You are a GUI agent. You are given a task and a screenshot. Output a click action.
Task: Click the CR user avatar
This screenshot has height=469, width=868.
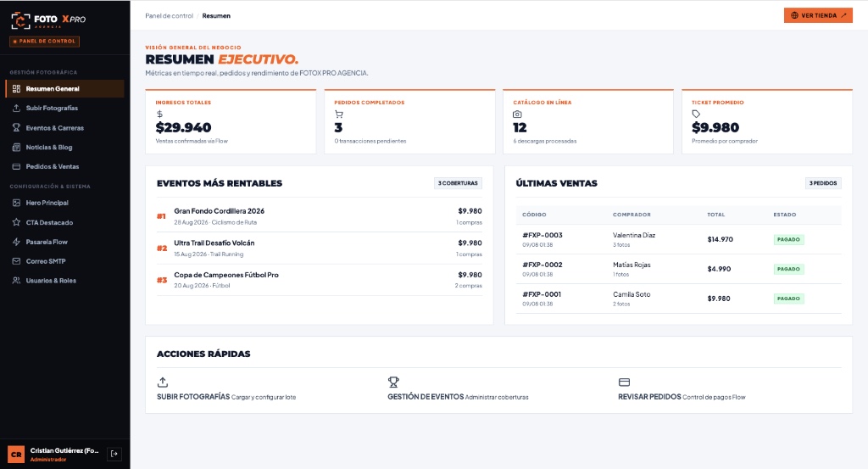pyautogui.click(x=16, y=454)
